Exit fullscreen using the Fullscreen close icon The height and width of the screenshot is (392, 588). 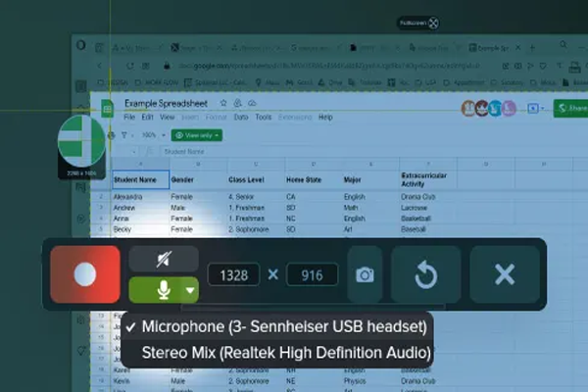(x=433, y=23)
